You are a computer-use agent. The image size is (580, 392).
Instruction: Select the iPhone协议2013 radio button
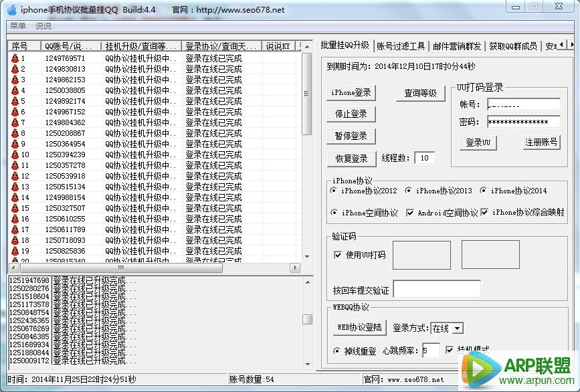408,191
